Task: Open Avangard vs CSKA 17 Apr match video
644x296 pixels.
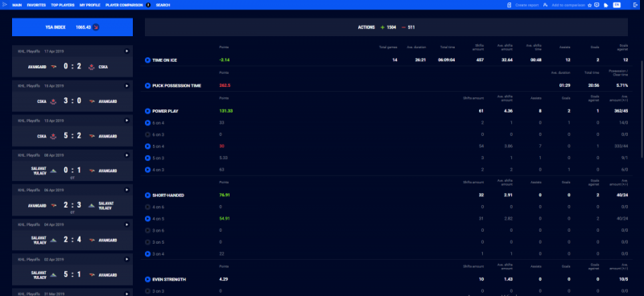Action: point(127,51)
